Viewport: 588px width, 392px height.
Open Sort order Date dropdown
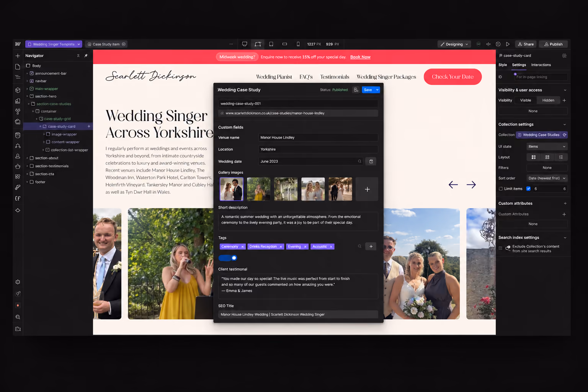point(547,178)
